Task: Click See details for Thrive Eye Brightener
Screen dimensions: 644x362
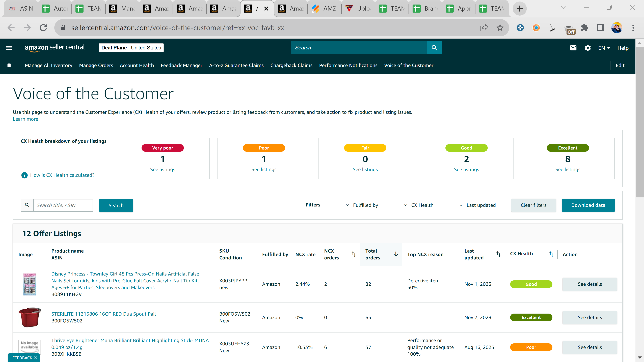Action: tap(589, 347)
